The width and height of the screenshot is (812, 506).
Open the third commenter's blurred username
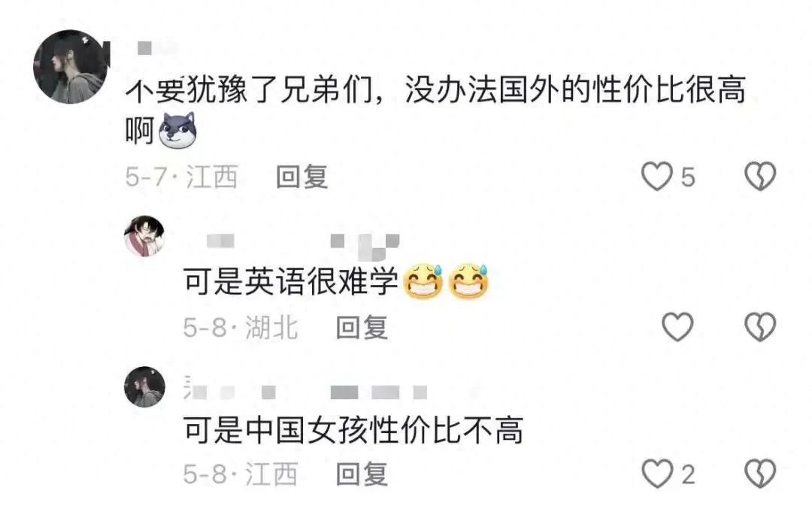(x=305, y=392)
